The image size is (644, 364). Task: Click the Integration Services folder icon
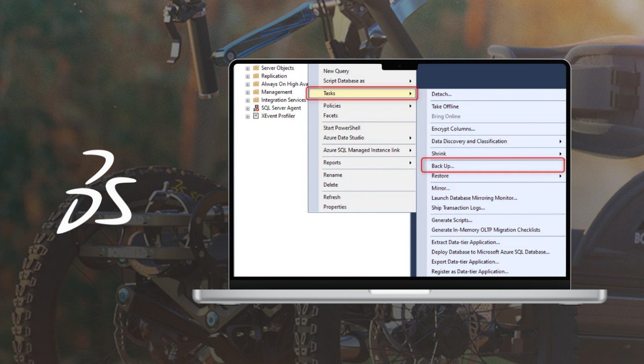click(x=256, y=100)
